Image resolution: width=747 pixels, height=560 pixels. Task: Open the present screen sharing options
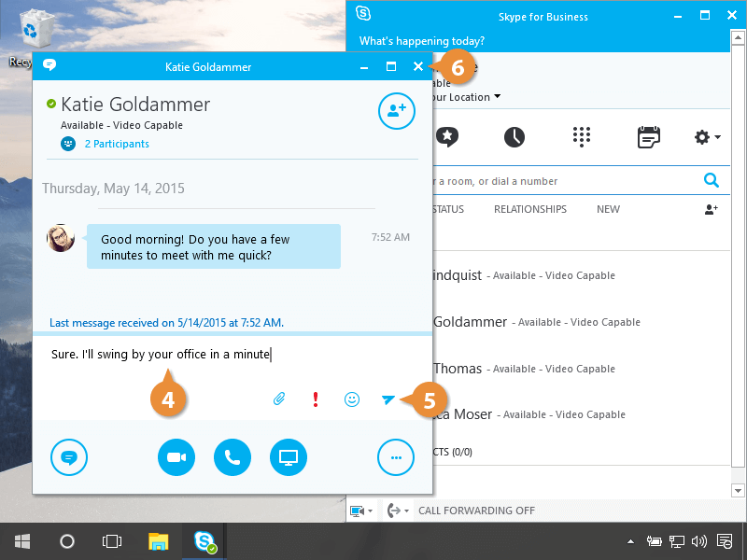click(289, 457)
